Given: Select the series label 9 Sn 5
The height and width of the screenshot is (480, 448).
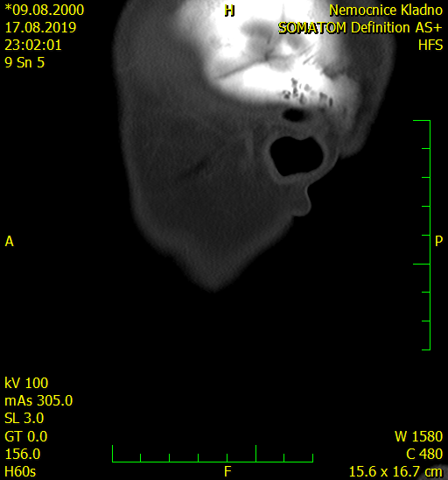Looking at the screenshot, I should point(24,63).
